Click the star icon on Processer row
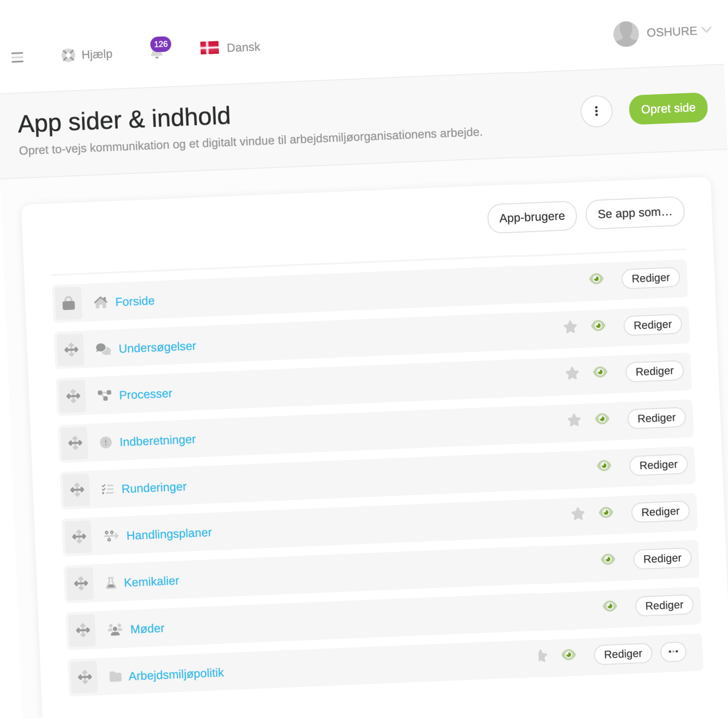The height and width of the screenshot is (728, 728). coord(572,374)
